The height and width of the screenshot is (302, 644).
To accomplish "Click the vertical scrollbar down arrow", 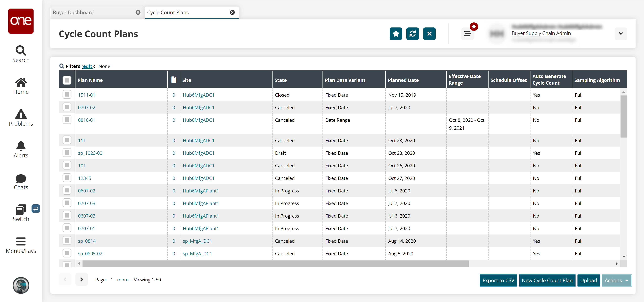I will coord(624,256).
